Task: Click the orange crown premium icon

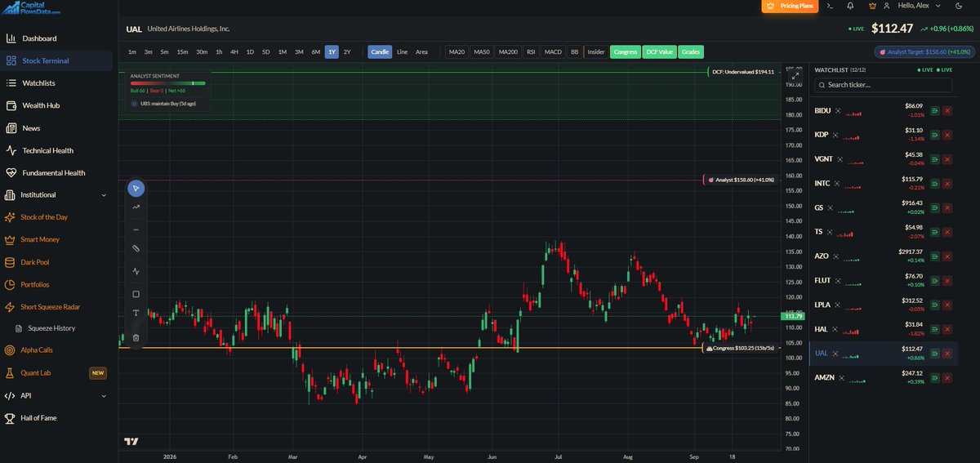Action: tap(873, 6)
